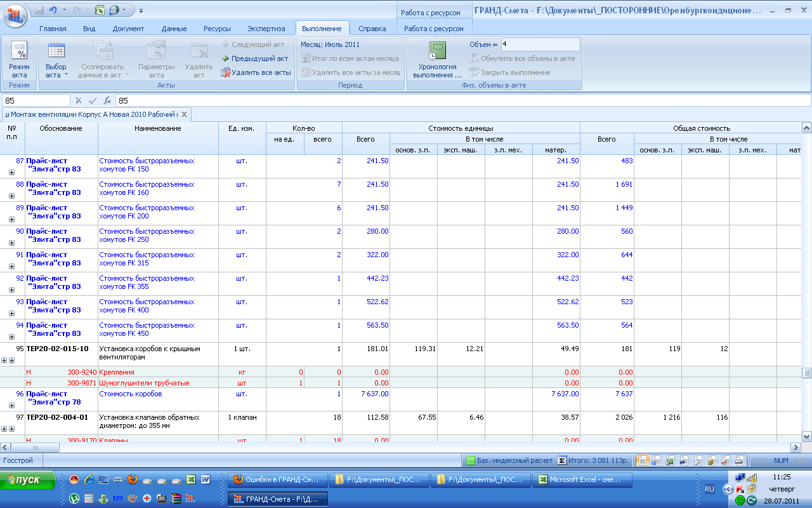Image resolution: width=812 pixels, height=508 pixels.
Task: Click the cancel X icon in formula bar
Action: [x=79, y=100]
